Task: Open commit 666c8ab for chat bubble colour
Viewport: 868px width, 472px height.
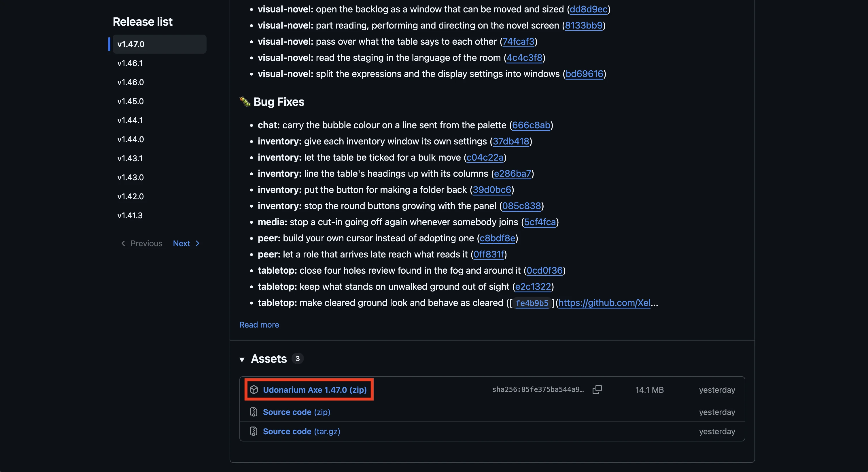Action: 531,125
